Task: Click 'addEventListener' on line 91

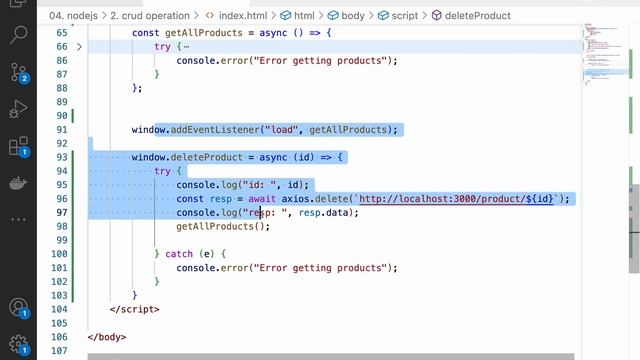Action: tap(215, 130)
